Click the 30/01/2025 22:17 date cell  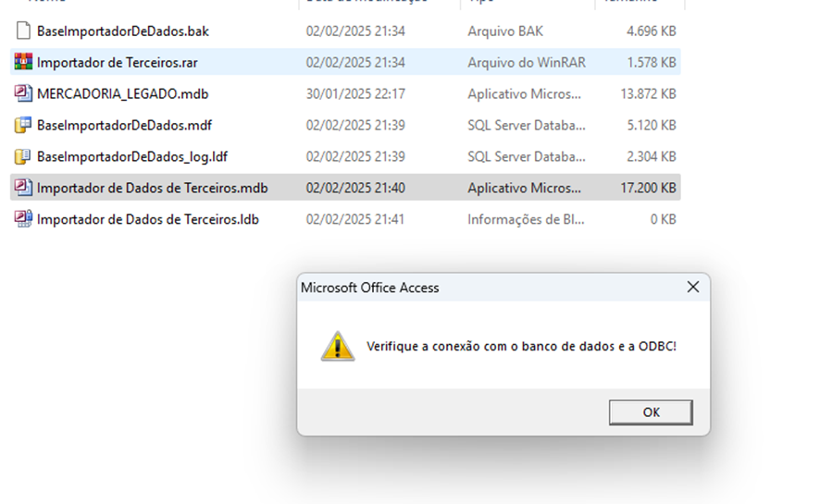(355, 94)
